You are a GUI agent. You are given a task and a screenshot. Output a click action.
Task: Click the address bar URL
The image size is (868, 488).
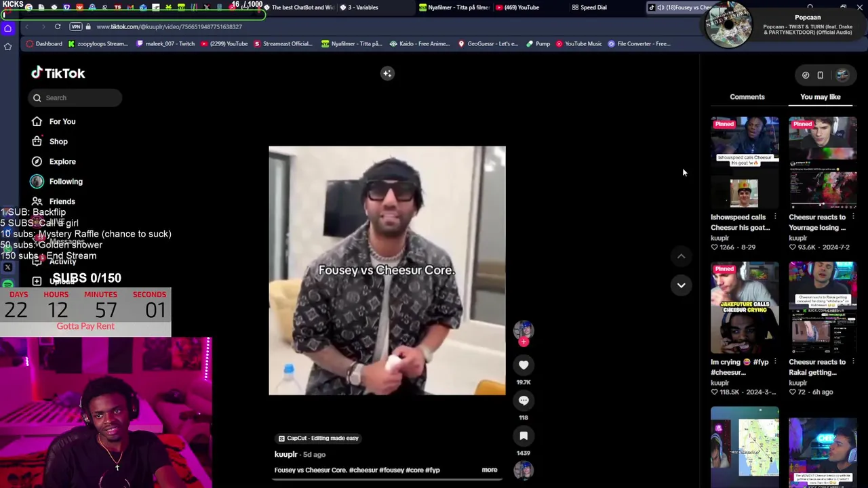coord(170,26)
